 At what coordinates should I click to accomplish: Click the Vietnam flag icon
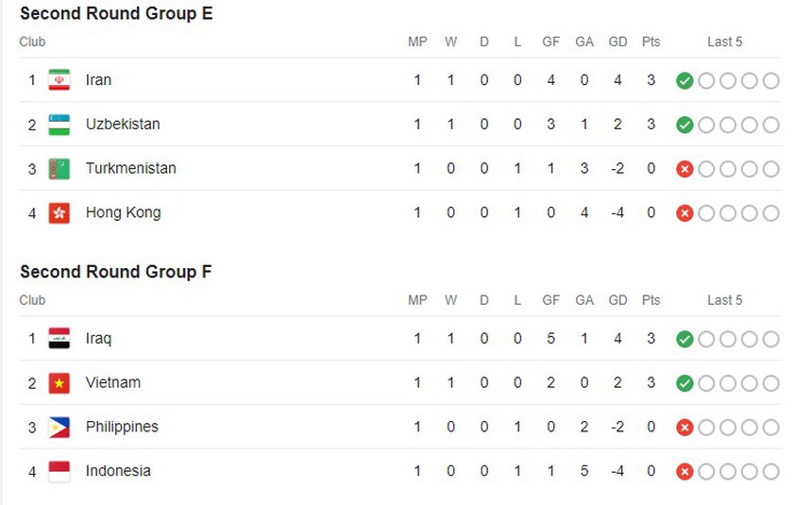point(59,383)
